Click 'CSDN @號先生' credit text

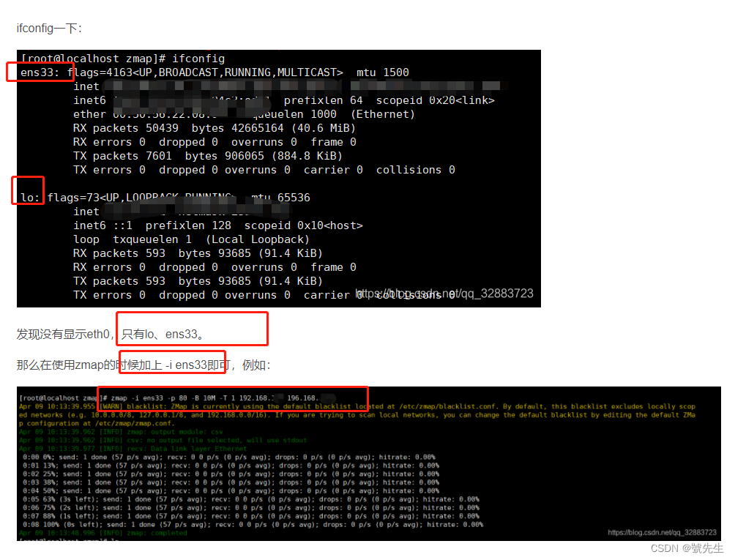pyautogui.click(x=686, y=548)
